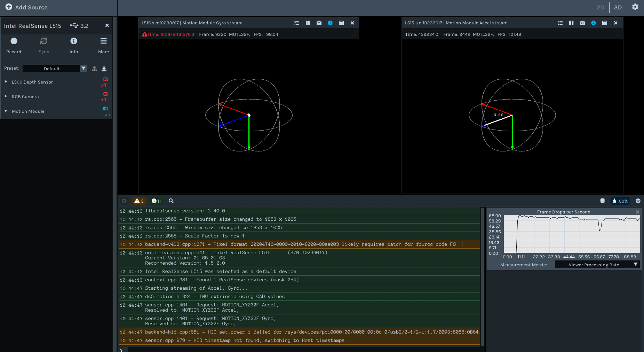Screen dimensions: 644x352
Task: Pause the Motion Module Gyro stream
Action: [308, 23]
